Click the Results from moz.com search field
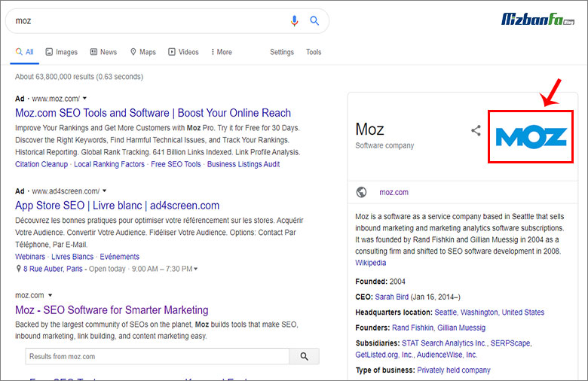Image resolution: width=588 pixels, height=381 pixels. click(157, 356)
